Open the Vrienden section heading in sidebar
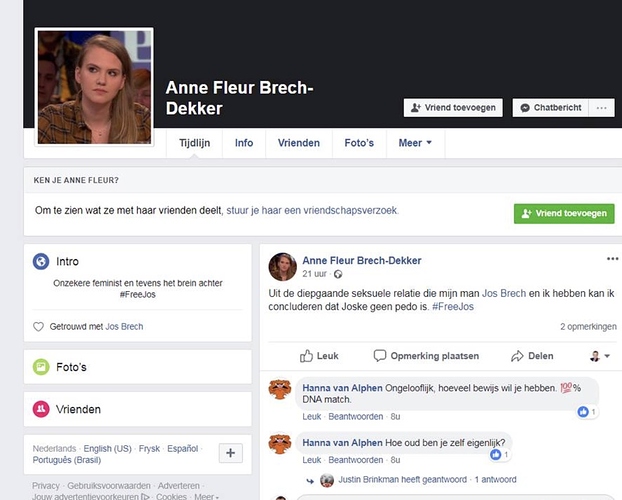Image resolution: width=622 pixels, height=500 pixels. [78, 409]
